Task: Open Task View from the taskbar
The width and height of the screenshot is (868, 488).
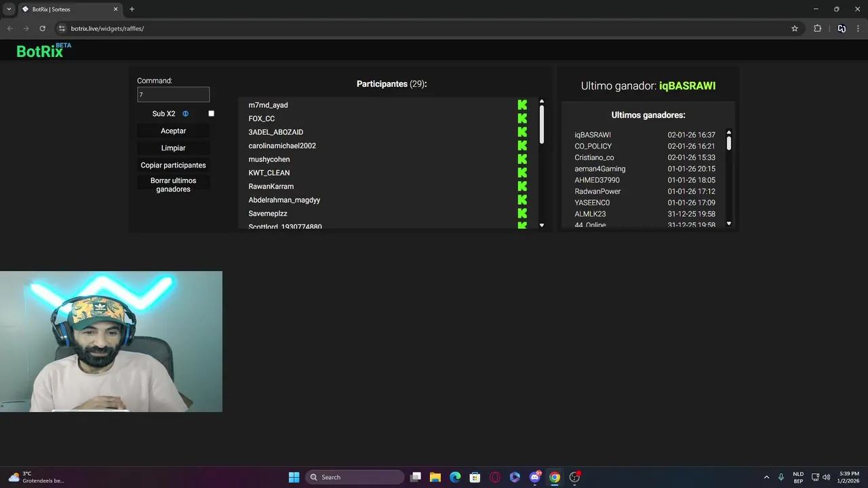Action: pyautogui.click(x=416, y=477)
